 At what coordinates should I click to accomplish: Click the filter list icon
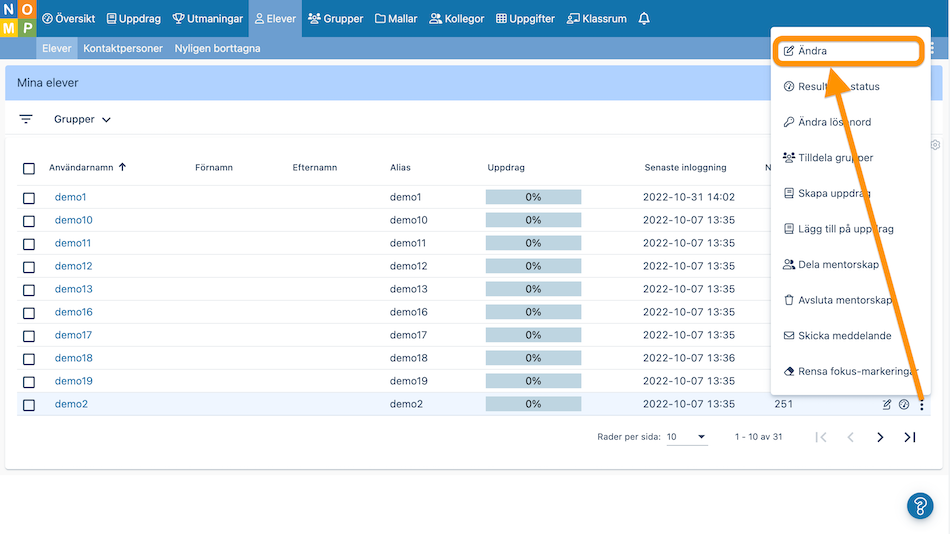[x=25, y=119]
